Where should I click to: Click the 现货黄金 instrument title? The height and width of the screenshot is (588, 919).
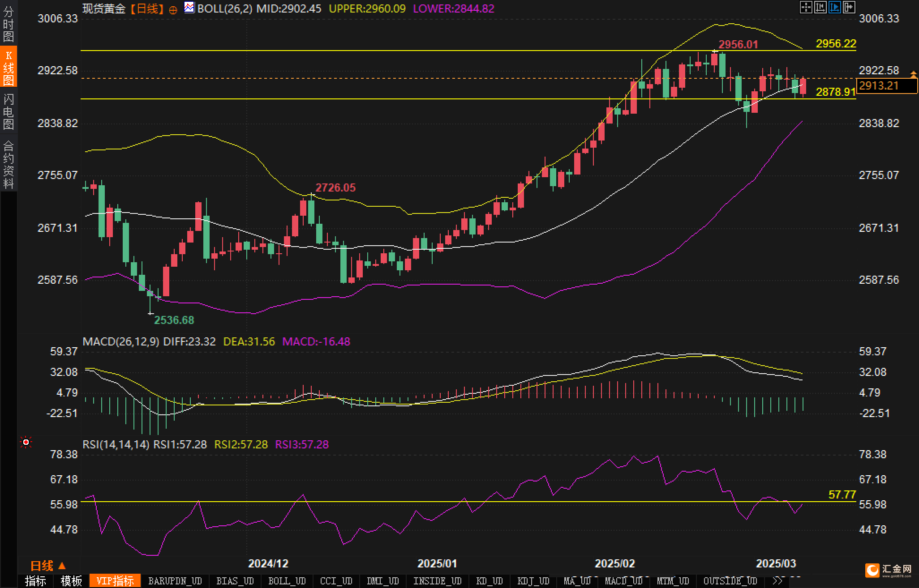104,9
